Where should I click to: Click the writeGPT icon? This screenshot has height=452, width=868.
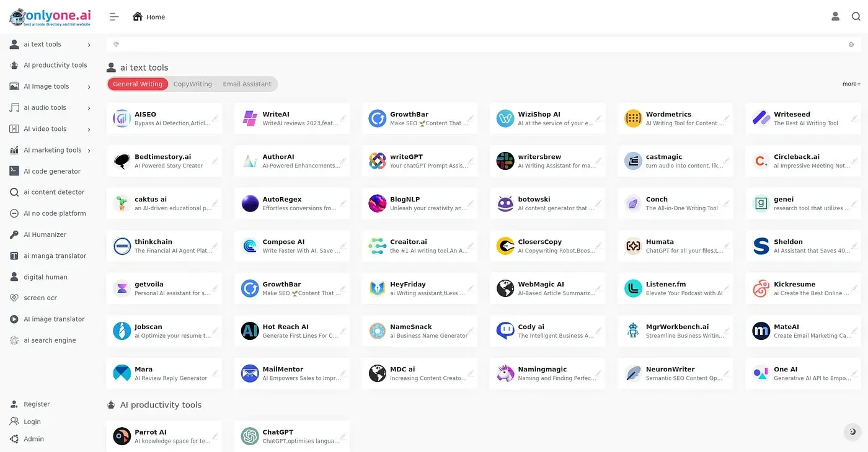click(378, 161)
